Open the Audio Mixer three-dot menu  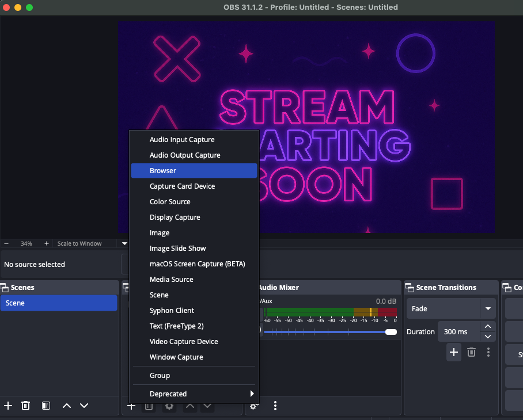pyautogui.click(x=275, y=406)
